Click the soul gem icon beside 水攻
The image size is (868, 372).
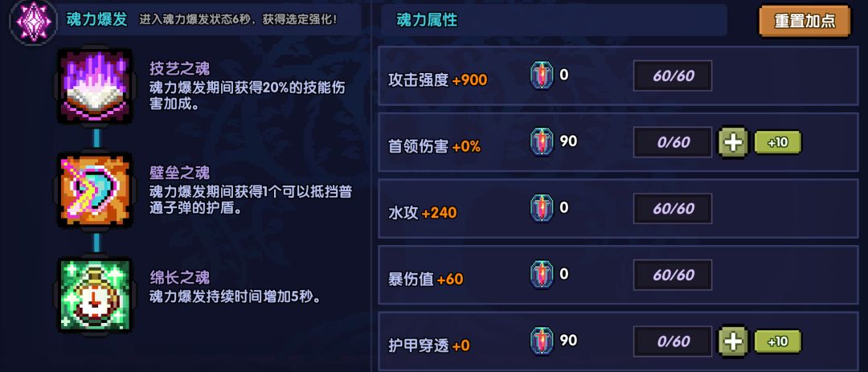(x=542, y=208)
